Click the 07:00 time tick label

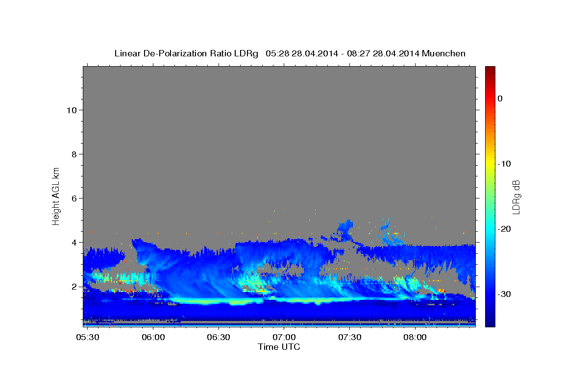click(284, 338)
